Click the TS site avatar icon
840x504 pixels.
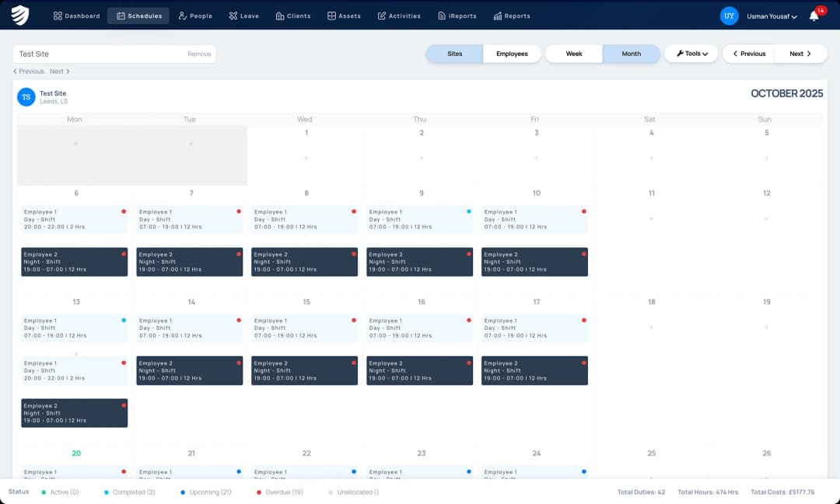[x=26, y=97]
